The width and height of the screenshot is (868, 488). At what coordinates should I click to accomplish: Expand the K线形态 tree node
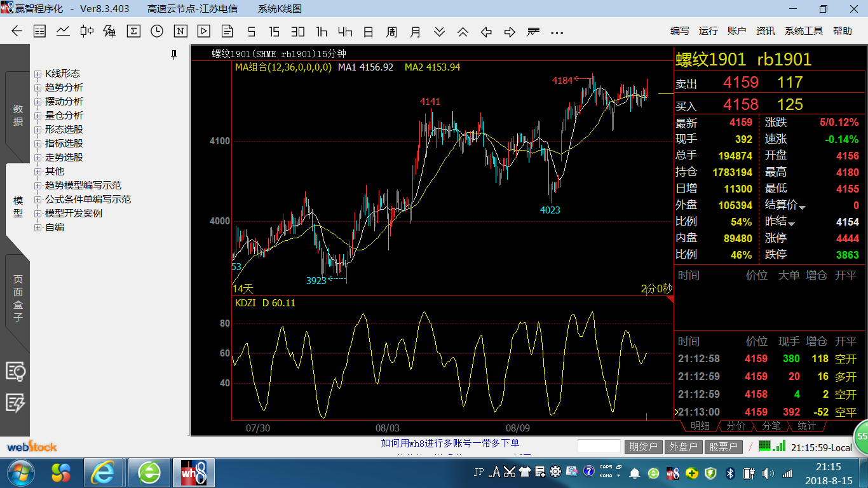(38, 74)
